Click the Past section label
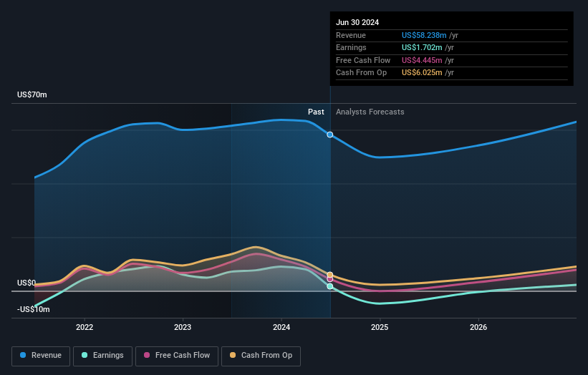This screenshot has height=375, width=588. click(316, 112)
